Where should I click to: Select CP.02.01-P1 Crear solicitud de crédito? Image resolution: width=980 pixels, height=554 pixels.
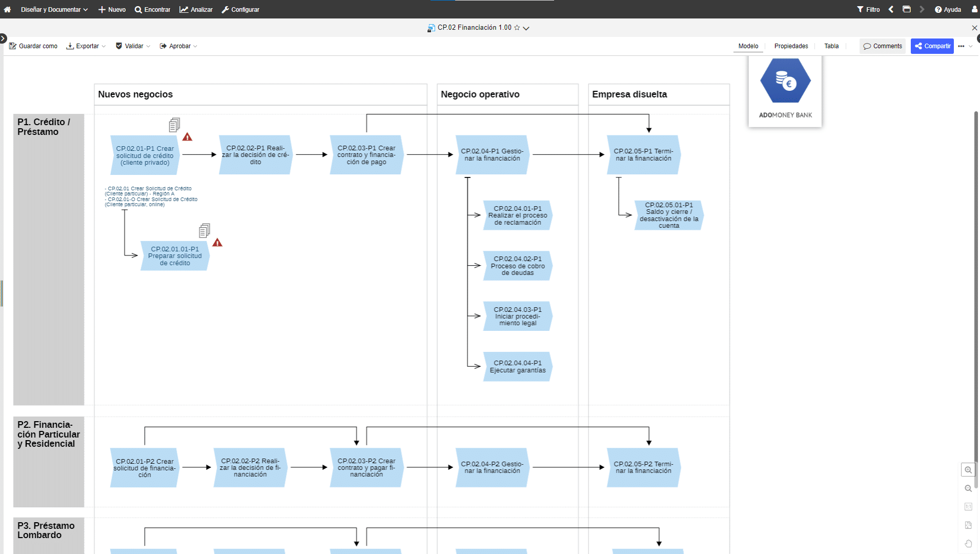[x=145, y=155]
